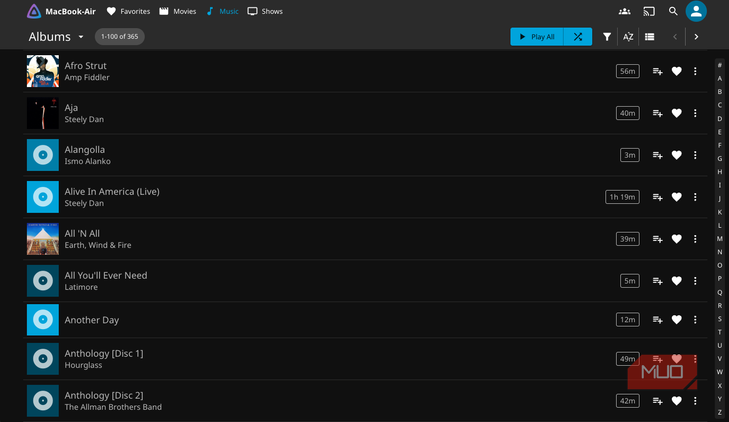Open the Movies library tab
Image resolution: width=729 pixels, height=422 pixels.
pyautogui.click(x=178, y=11)
